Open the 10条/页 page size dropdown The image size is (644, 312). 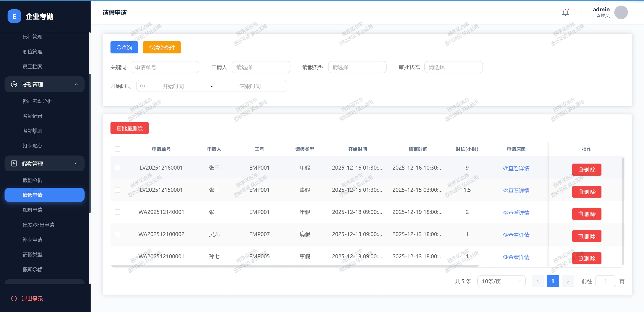coord(501,281)
